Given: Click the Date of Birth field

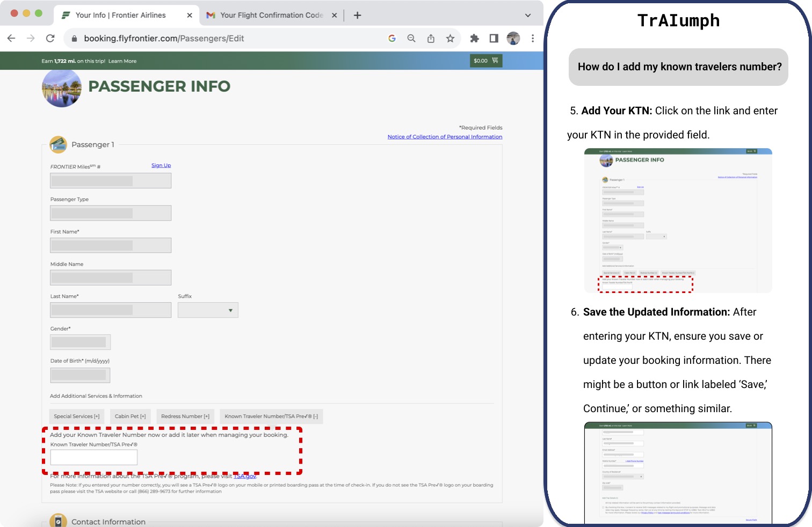Looking at the screenshot, I should [x=80, y=375].
